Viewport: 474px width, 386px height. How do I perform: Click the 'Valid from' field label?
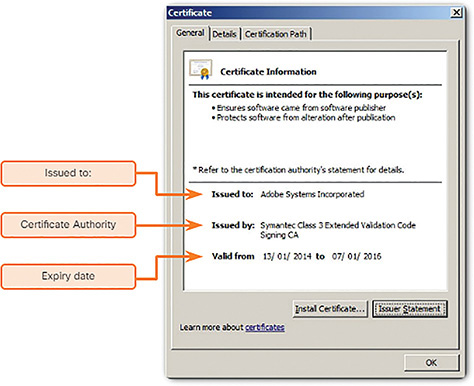pos(233,256)
